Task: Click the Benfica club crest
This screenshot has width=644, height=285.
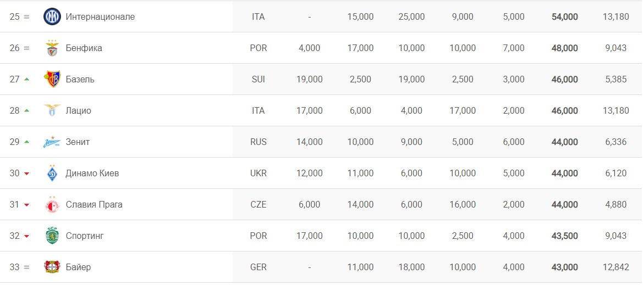Action: pos(52,48)
